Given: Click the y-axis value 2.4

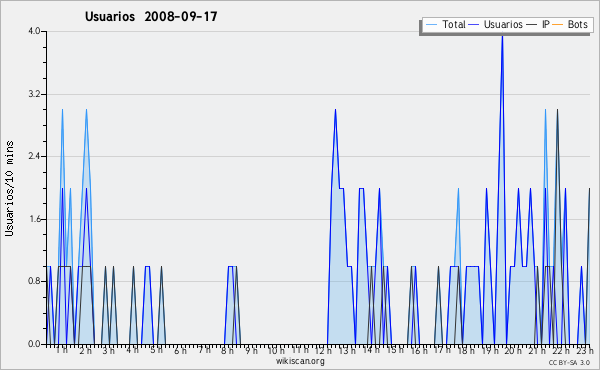Looking at the screenshot, I should coord(34,156).
